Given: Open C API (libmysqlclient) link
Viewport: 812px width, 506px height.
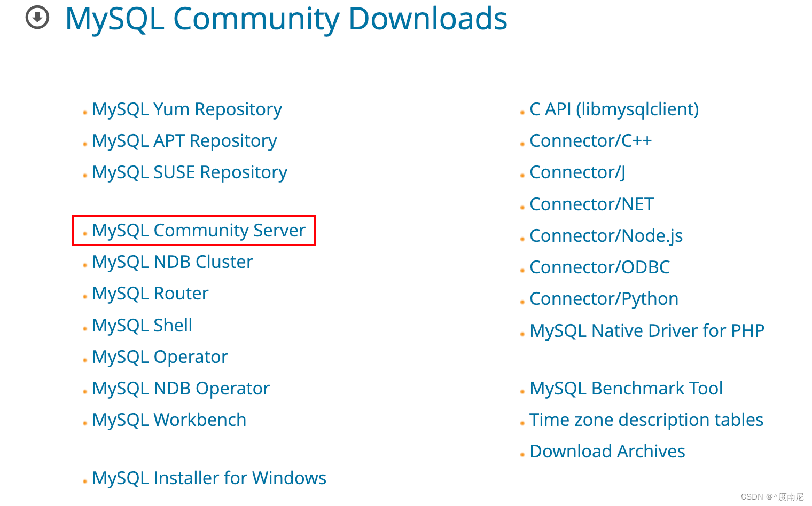Looking at the screenshot, I should [614, 109].
